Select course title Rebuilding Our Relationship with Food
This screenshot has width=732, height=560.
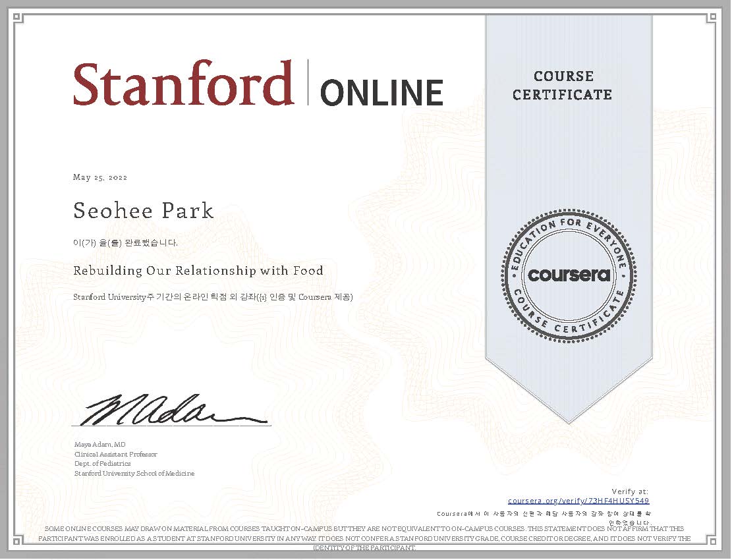pyautogui.click(x=198, y=271)
